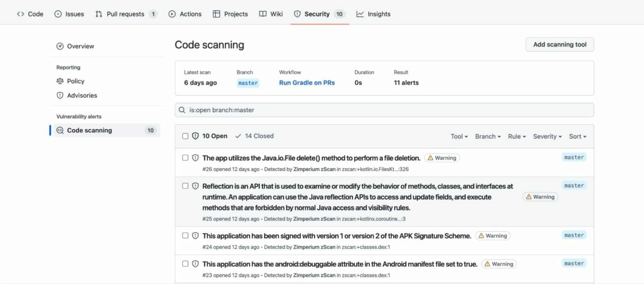
Task: Open the Sort dropdown
Action: pos(578,136)
